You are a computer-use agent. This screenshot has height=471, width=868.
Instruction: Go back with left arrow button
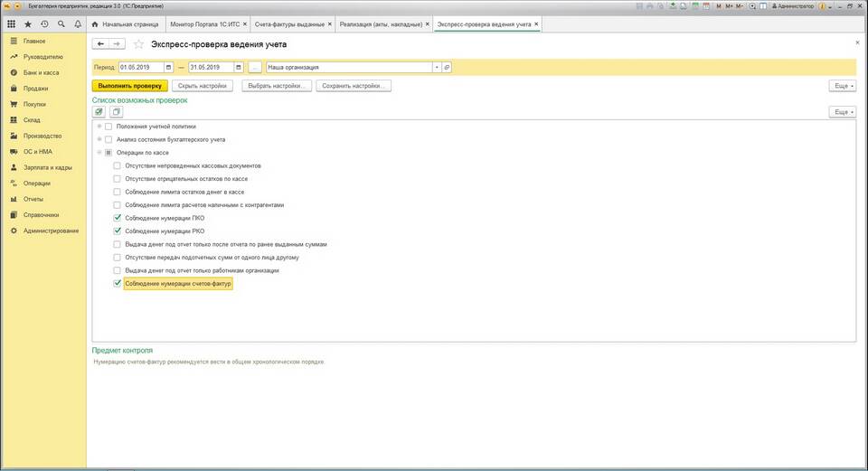coord(100,43)
